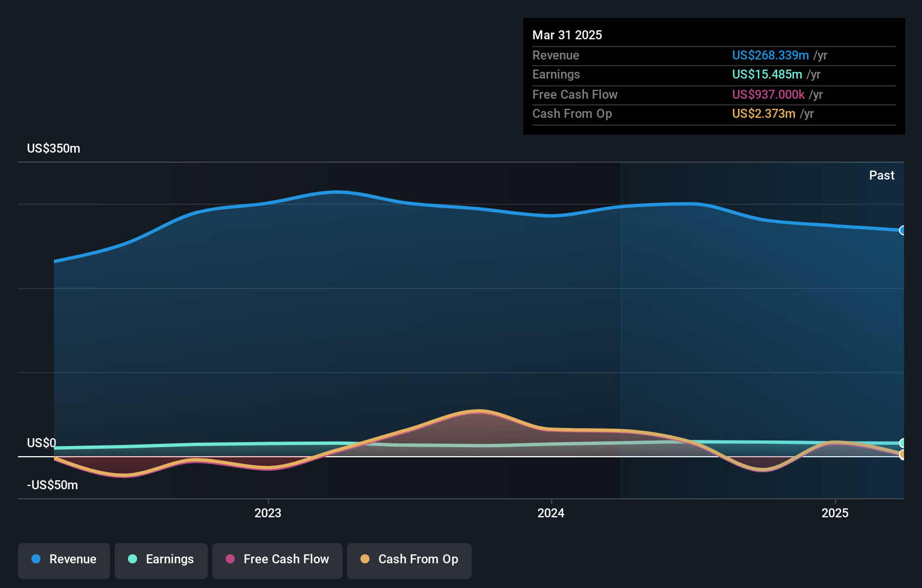The width and height of the screenshot is (922, 588).
Task: Click the US$15.485m earnings value
Action: tap(767, 75)
